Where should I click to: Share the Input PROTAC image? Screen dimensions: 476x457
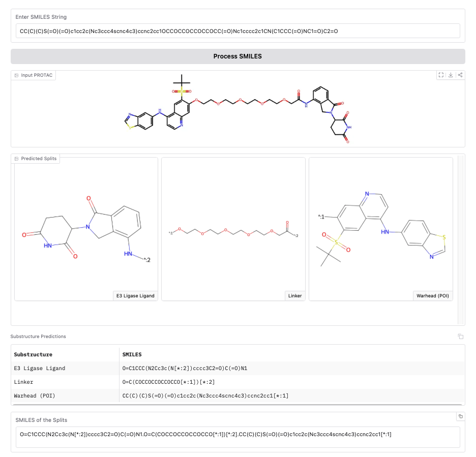point(460,75)
